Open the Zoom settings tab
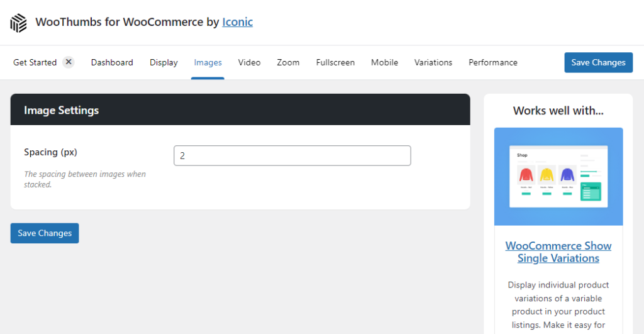 click(x=288, y=62)
